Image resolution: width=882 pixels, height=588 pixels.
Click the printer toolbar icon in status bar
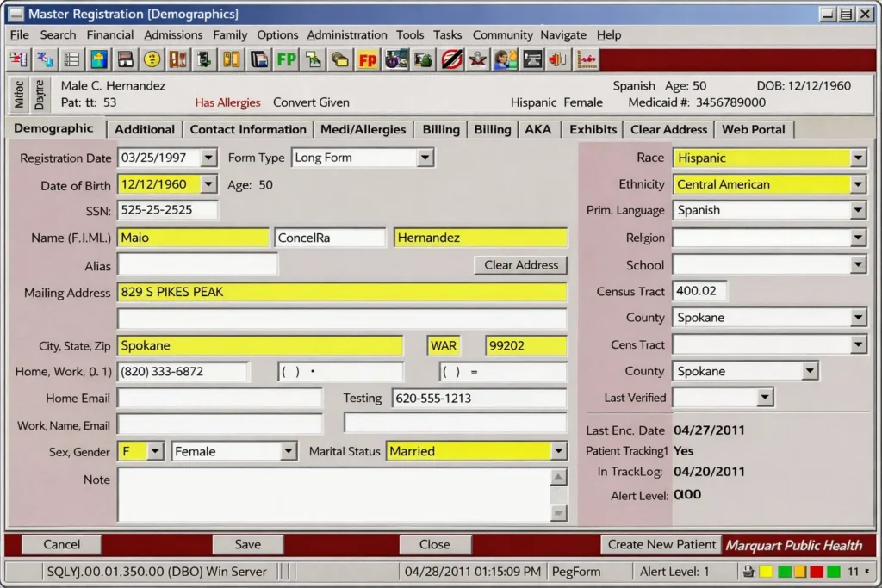(748, 571)
